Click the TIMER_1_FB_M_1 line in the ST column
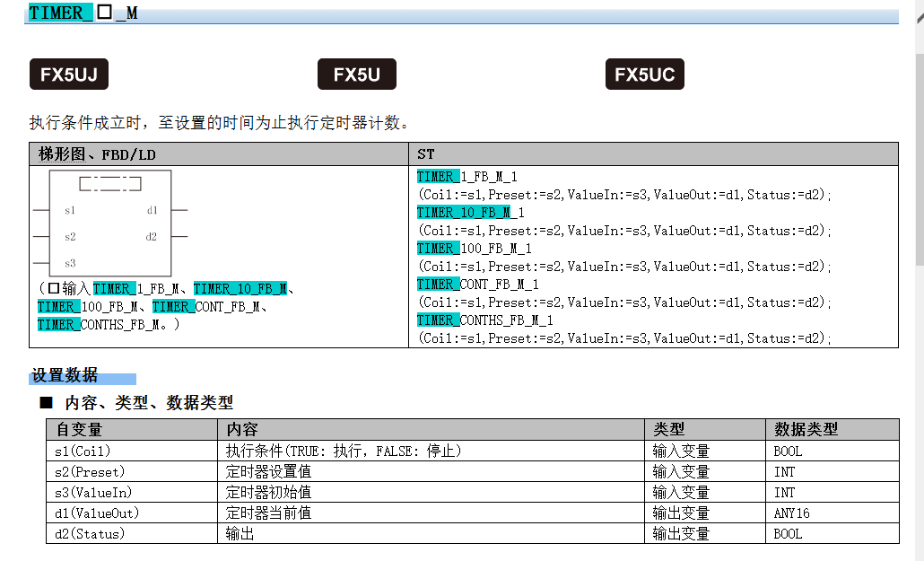Viewport: 924px width, 561px height. [467, 177]
